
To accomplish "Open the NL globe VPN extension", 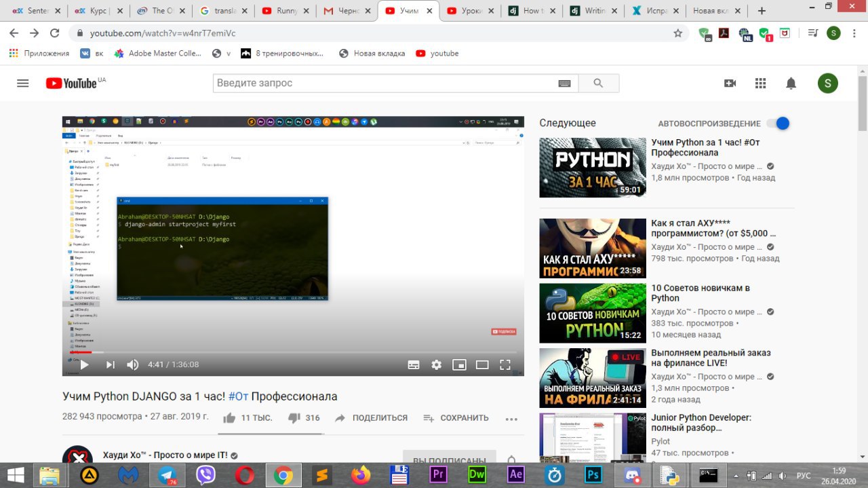I will [745, 34].
